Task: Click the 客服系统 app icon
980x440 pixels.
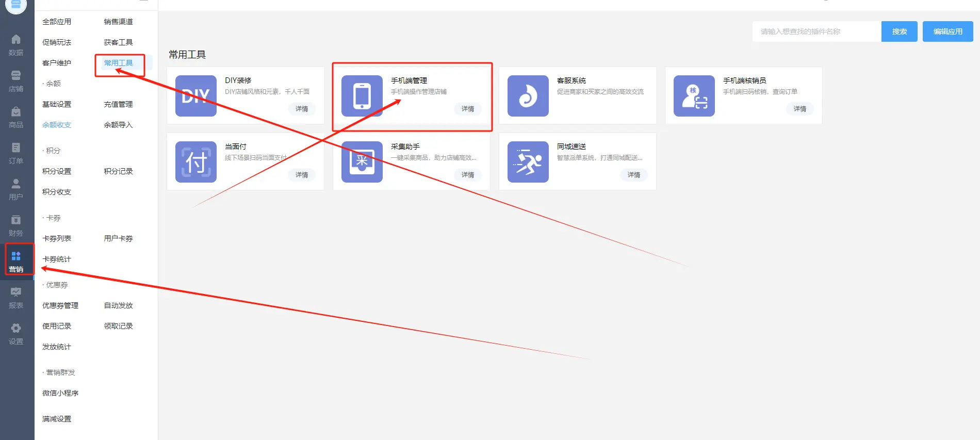Action: click(x=528, y=96)
